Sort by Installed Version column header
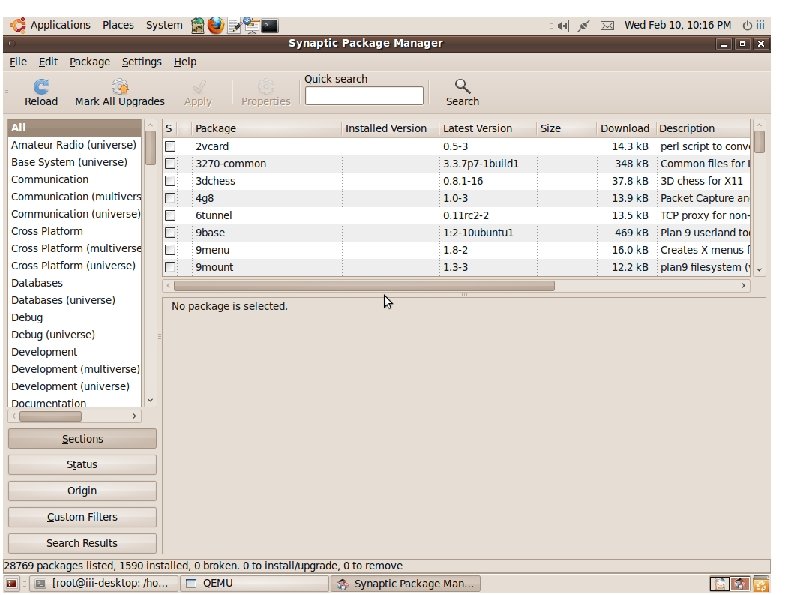Viewport: 794px width, 595px height. tap(390, 129)
